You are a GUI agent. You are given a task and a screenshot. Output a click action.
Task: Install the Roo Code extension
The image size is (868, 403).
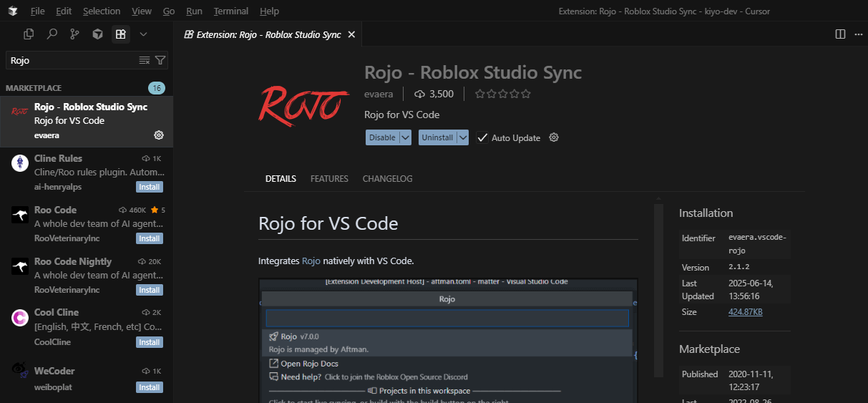(150, 238)
